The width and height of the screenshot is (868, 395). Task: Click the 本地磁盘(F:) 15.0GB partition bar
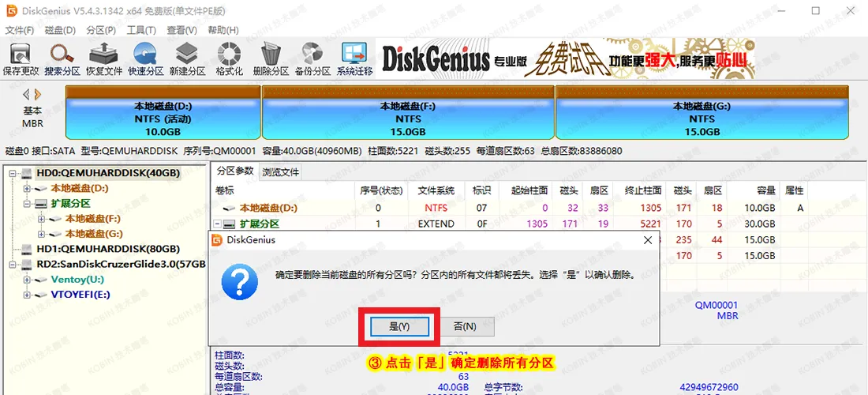coord(408,112)
